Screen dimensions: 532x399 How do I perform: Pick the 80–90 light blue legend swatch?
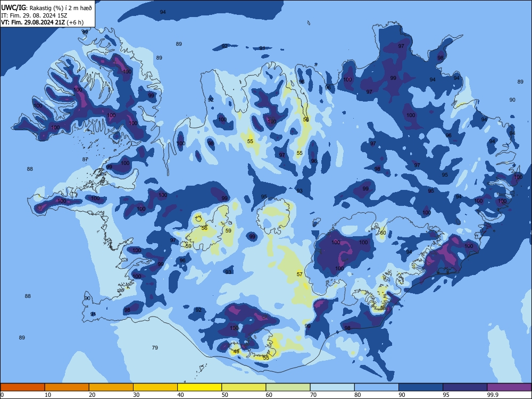point(377,387)
